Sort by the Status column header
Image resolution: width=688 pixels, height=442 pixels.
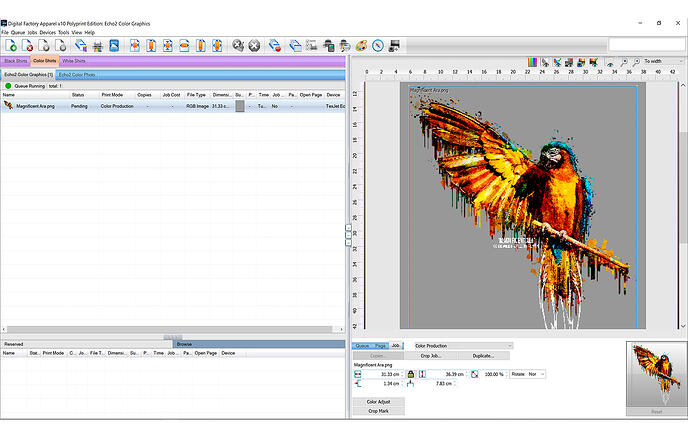(78, 95)
